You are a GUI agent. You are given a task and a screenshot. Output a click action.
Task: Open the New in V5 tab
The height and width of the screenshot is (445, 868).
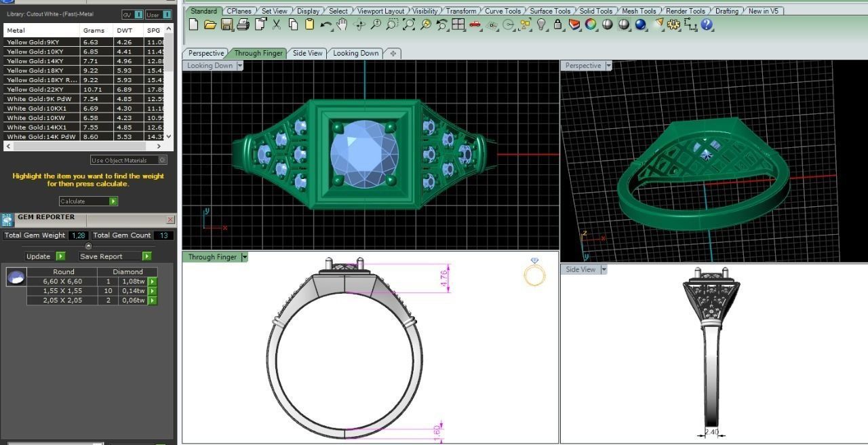pyautogui.click(x=763, y=11)
